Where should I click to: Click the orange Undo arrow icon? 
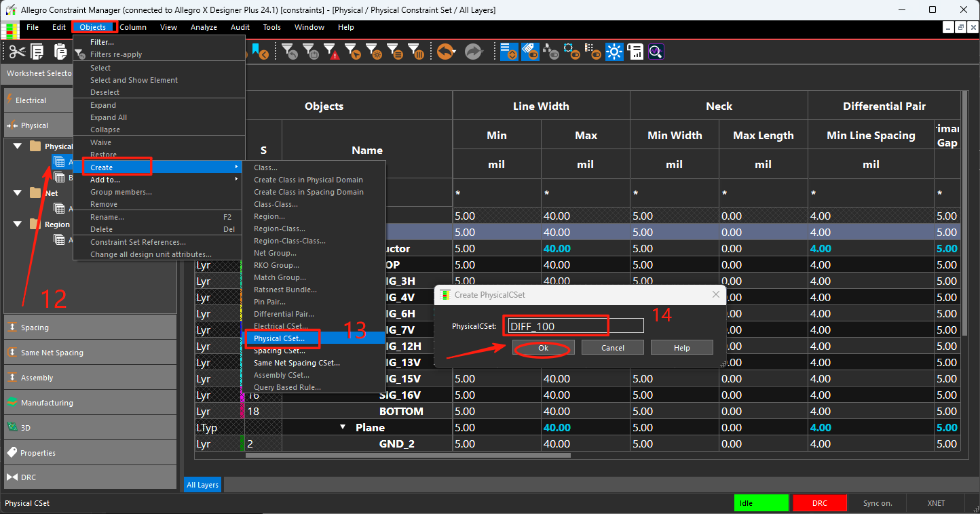tap(445, 52)
